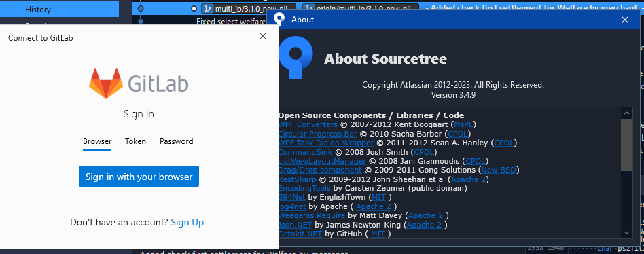Open the RestSharp link
Screen dimensions: 644x254
pyautogui.click(x=298, y=179)
